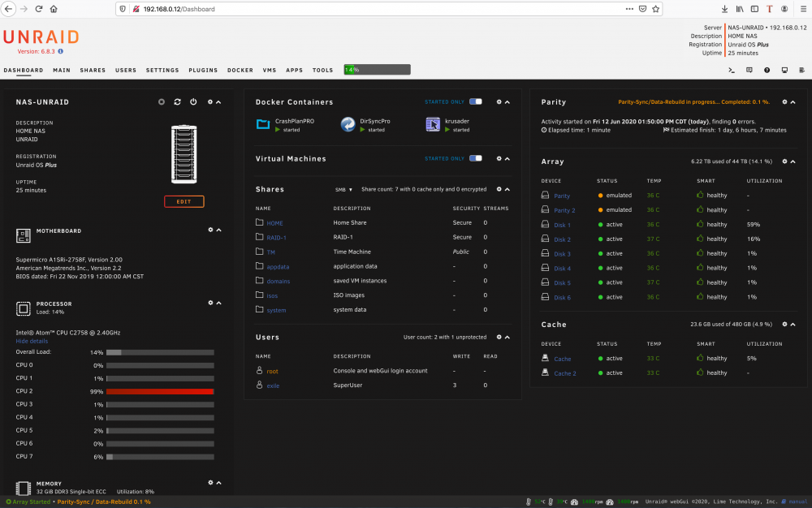The width and height of the screenshot is (812, 508).
Task: Open the manual link in the footer
Action: coord(798,502)
